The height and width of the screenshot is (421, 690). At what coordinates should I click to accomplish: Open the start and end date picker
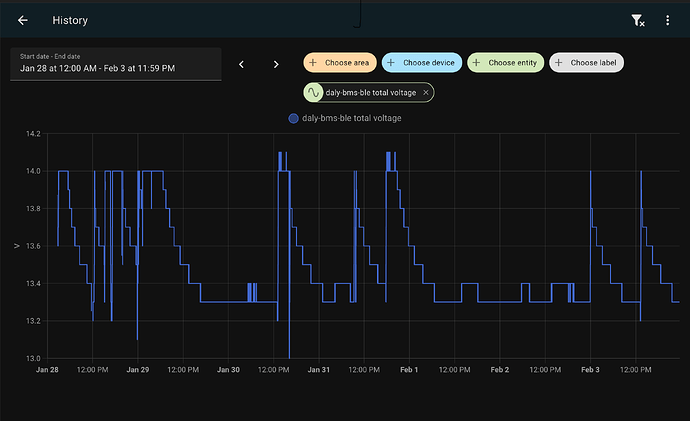[x=115, y=63]
